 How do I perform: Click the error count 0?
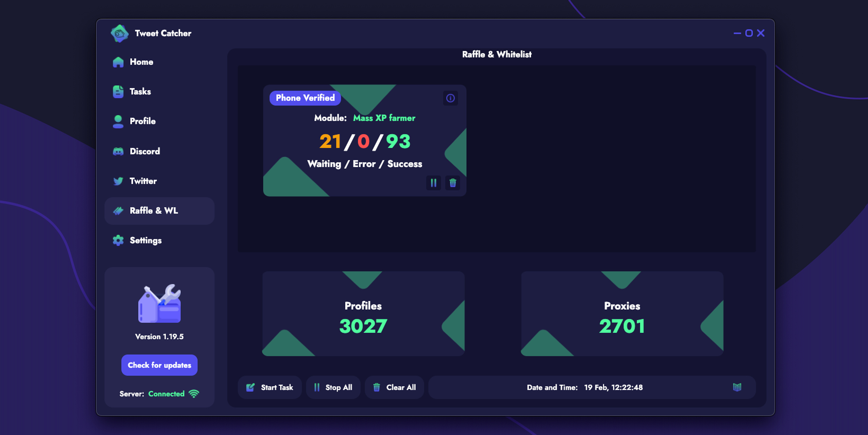click(x=363, y=141)
